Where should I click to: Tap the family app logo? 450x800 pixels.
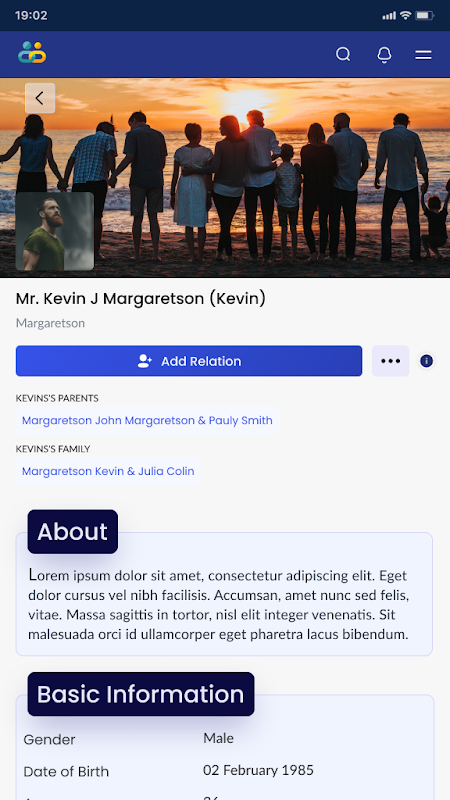click(32, 53)
